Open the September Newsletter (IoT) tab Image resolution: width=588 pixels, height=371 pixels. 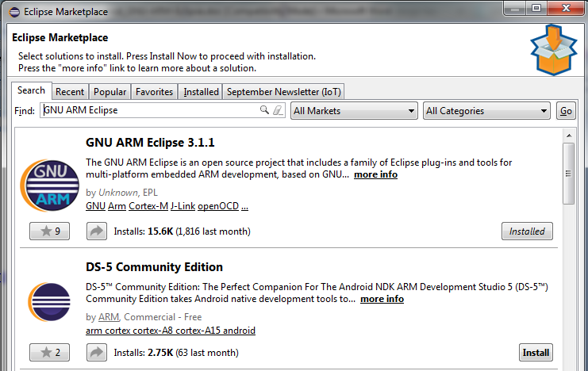(284, 92)
